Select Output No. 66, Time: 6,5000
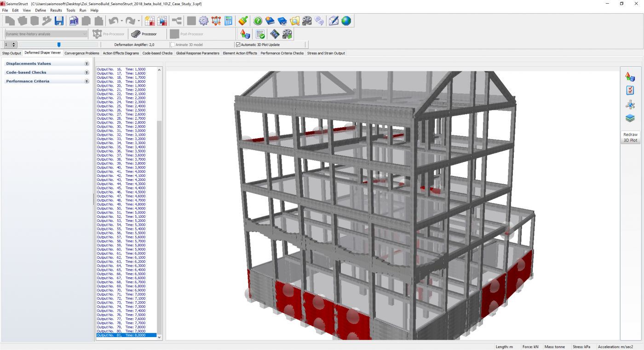 [126, 274]
